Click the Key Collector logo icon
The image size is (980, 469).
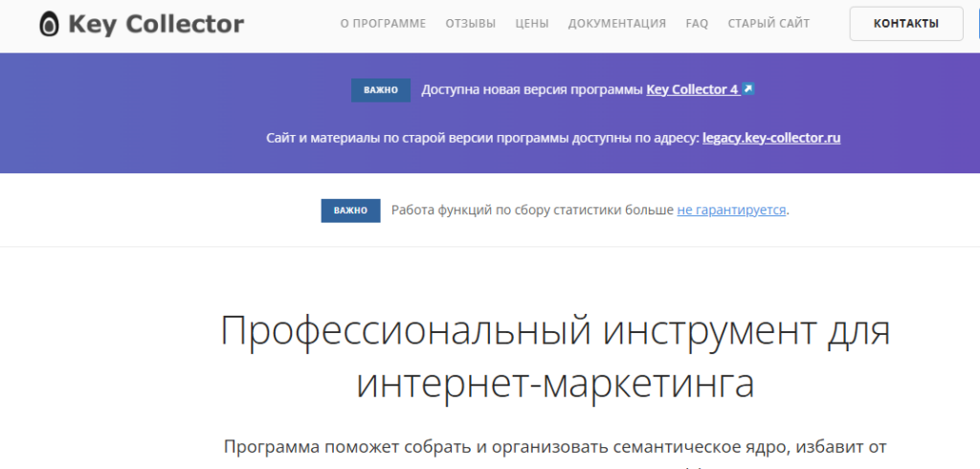click(x=49, y=25)
